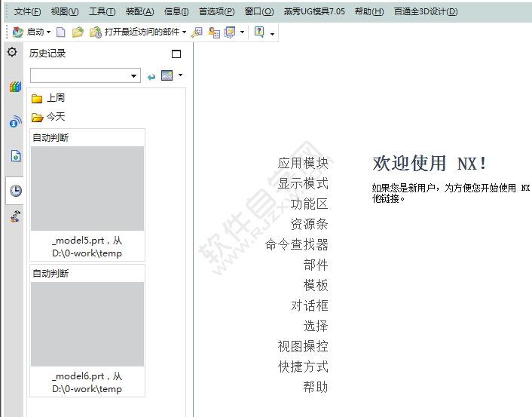Open the 帮助 welcome page link
Screen dimensions: 532x417
coord(316,387)
